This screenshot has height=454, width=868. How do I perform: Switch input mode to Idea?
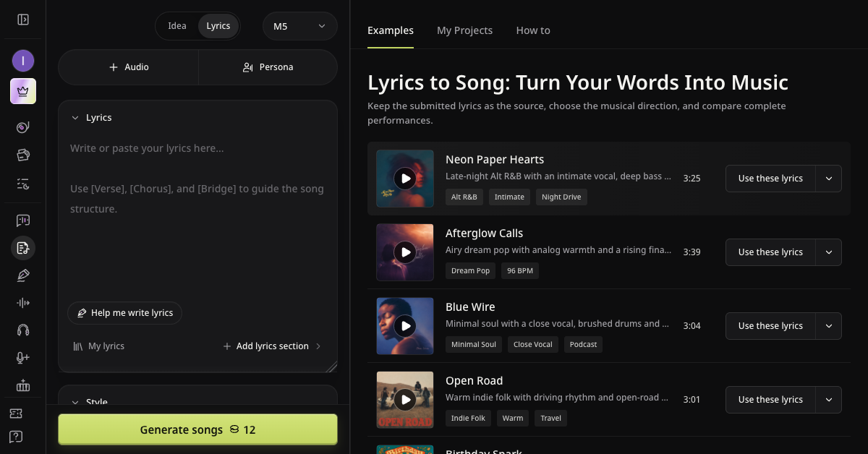[x=177, y=26]
